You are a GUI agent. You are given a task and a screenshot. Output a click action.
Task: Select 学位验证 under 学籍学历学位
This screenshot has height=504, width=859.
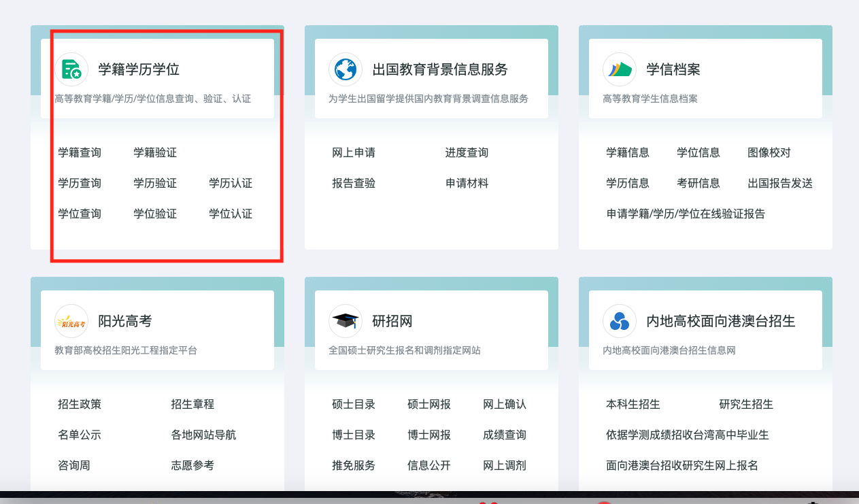155,214
